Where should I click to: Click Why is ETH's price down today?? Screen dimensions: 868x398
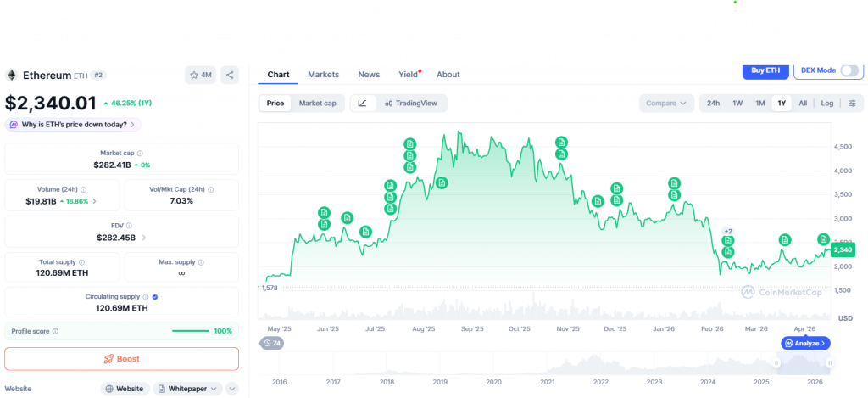(73, 125)
